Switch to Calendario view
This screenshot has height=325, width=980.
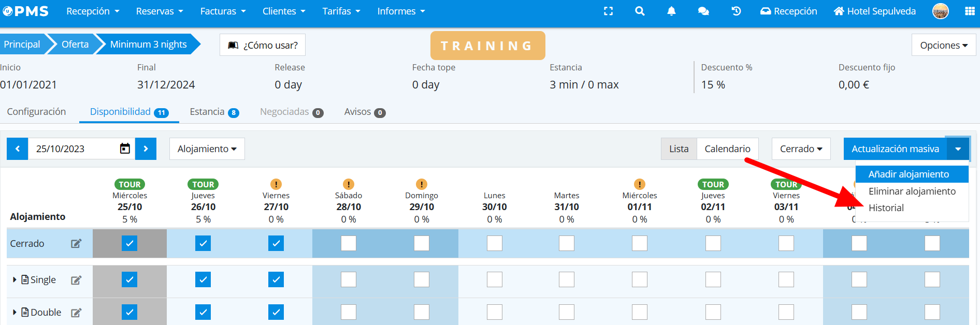click(727, 149)
